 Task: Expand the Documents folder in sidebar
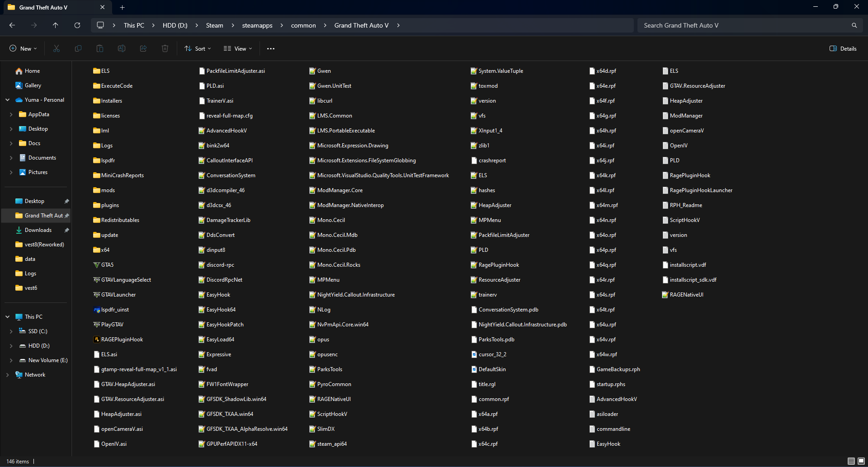[11, 158]
